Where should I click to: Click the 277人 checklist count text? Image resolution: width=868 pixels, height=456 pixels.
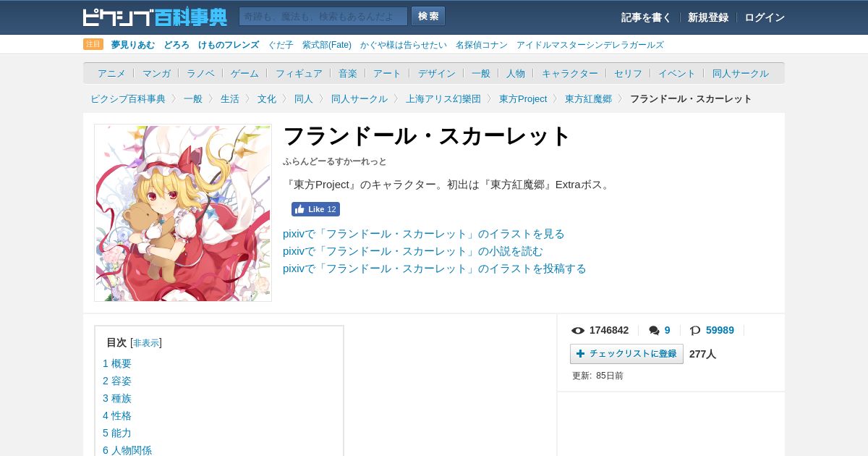(x=702, y=354)
